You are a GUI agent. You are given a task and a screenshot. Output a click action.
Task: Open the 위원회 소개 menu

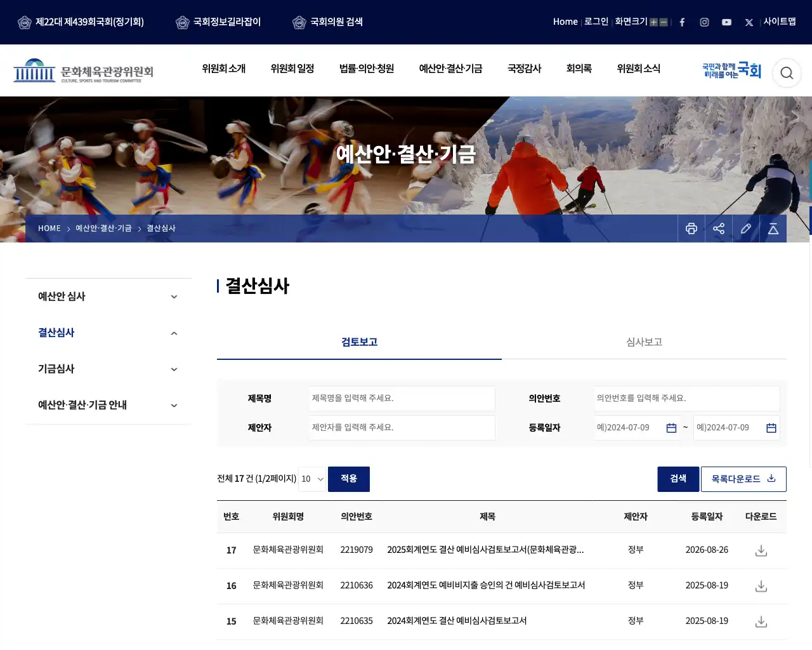point(224,69)
